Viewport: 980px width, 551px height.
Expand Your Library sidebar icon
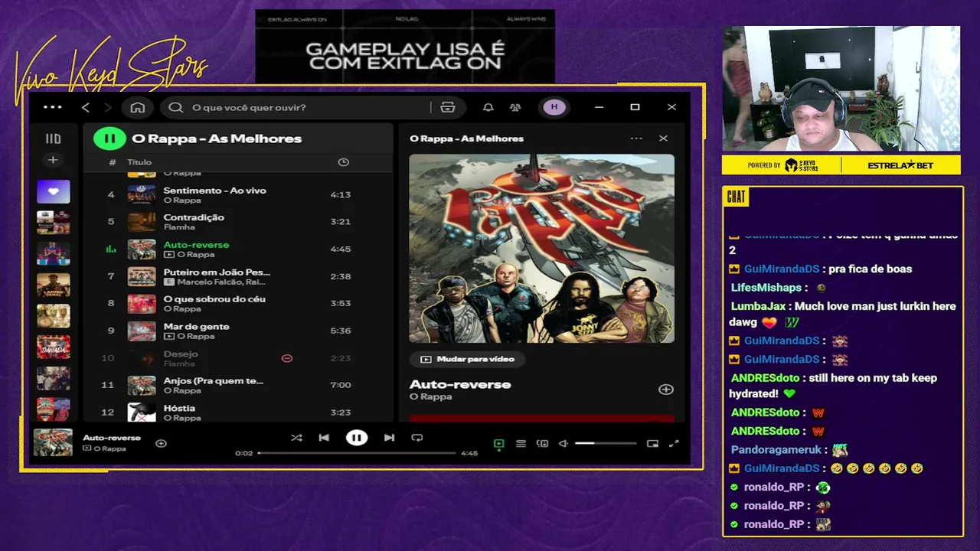[x=53, y=139]
